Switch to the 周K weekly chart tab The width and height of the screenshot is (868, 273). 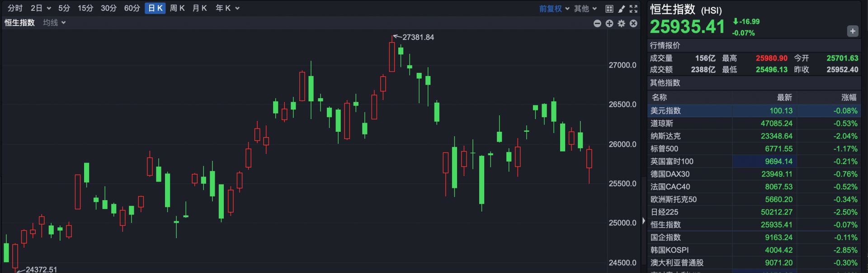click(177, 8)
